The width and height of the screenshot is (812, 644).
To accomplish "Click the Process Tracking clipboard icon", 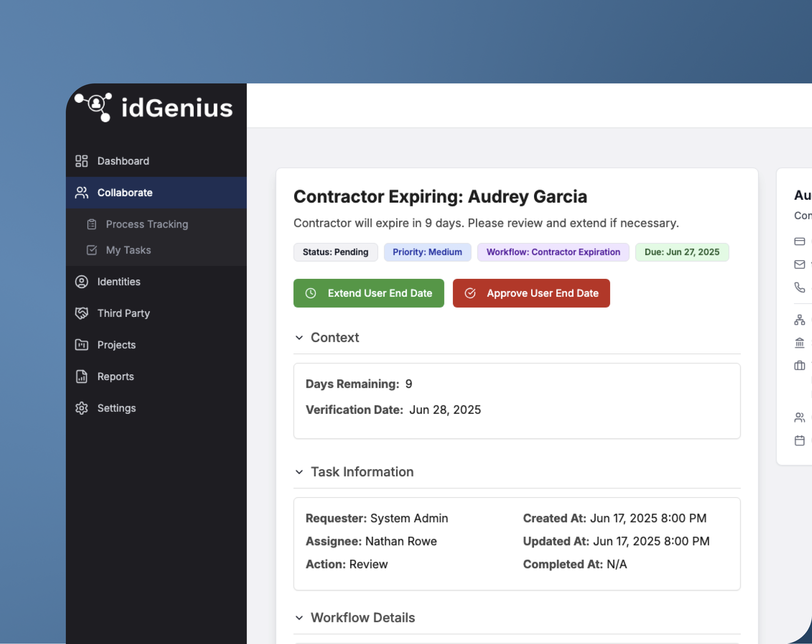I will tap(91, 224).
